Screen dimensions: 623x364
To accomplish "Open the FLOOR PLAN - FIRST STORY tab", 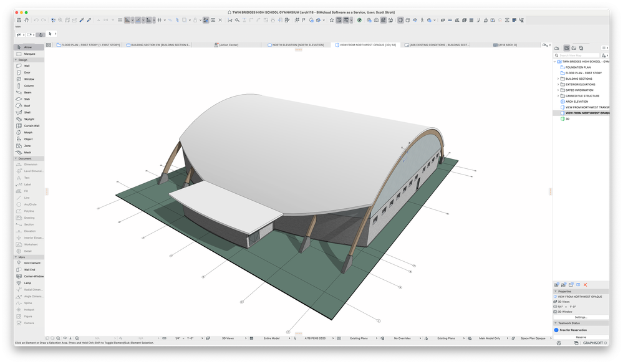I will [88, 45].
